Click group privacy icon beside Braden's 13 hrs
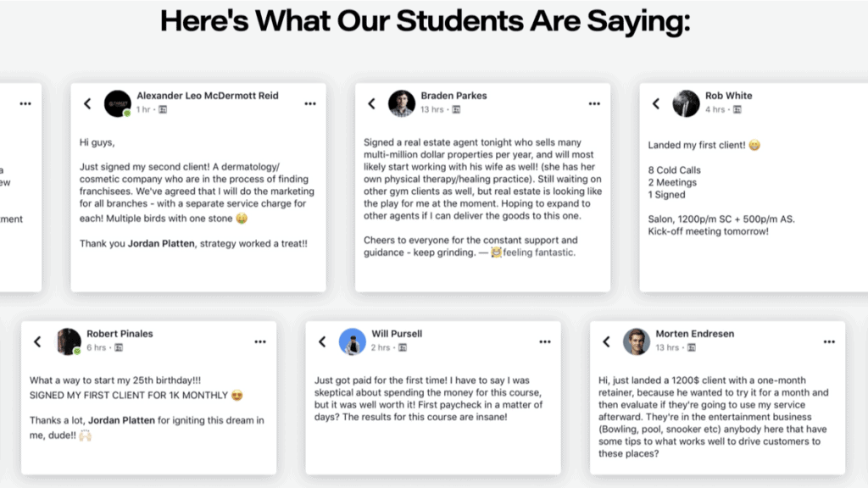This screenshot has width=868, height=488. click(456, 109)
